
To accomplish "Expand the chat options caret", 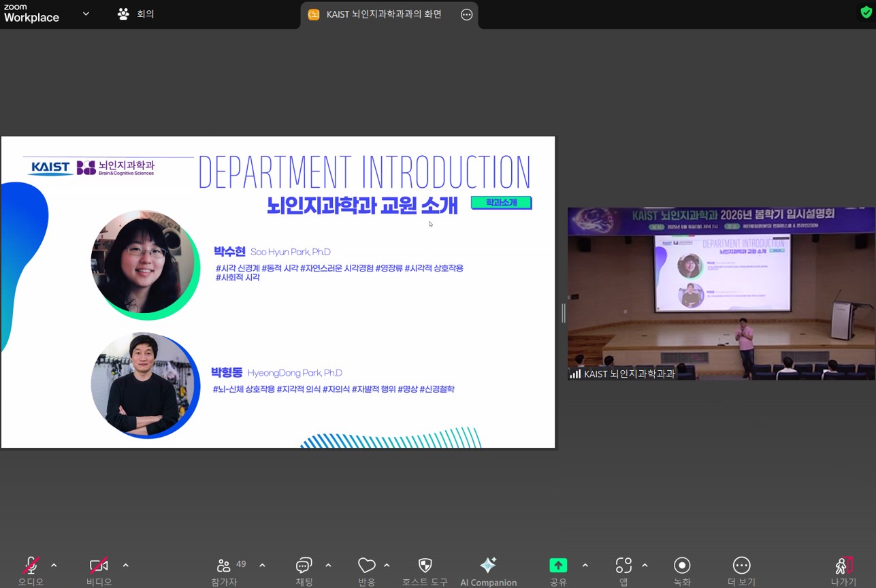I will [x=328, y=566].
